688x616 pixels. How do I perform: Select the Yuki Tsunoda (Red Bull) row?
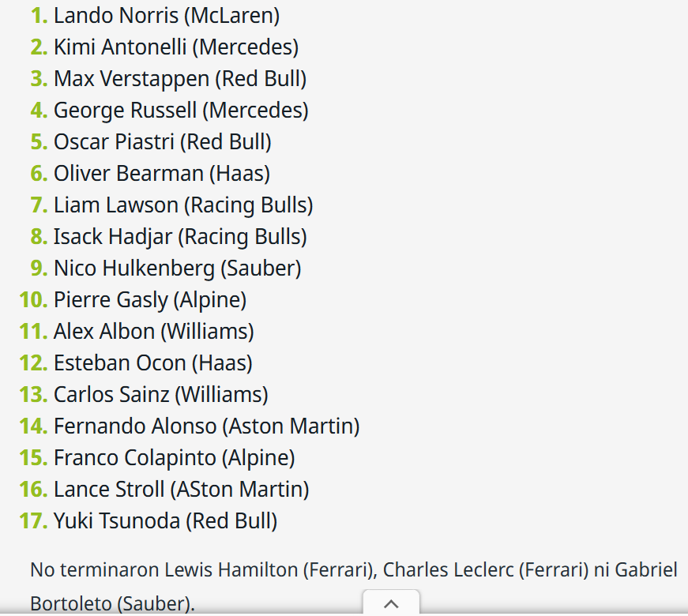tap(165, 520)
